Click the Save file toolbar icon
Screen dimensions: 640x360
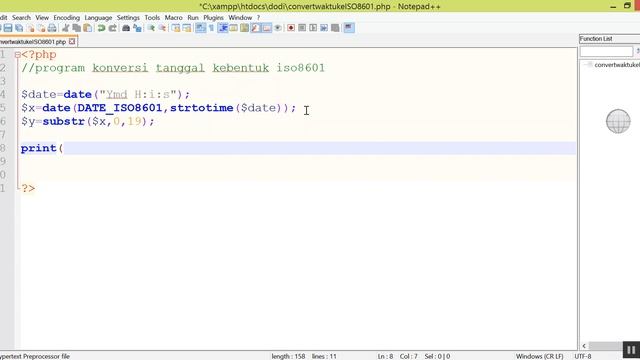click(8, 28)
